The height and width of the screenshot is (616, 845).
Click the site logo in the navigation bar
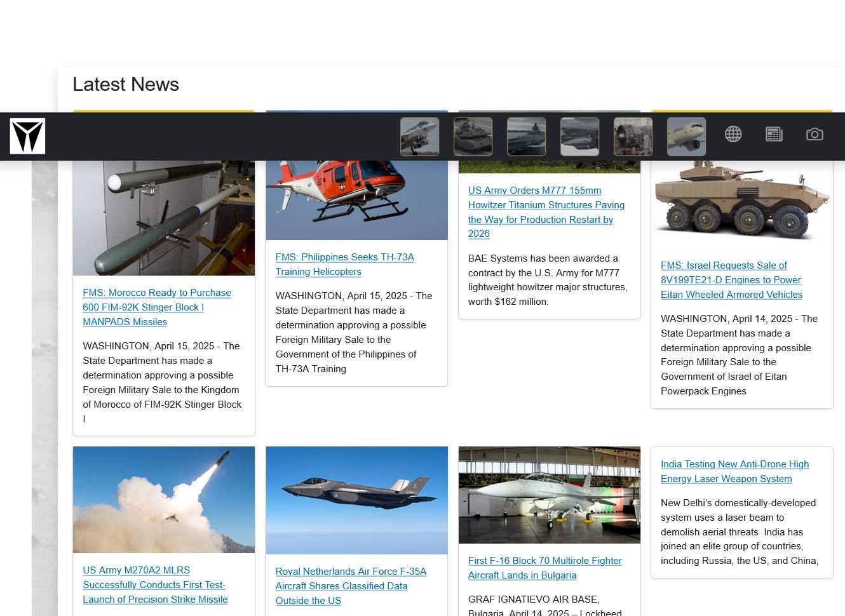[x=27, y=136]
